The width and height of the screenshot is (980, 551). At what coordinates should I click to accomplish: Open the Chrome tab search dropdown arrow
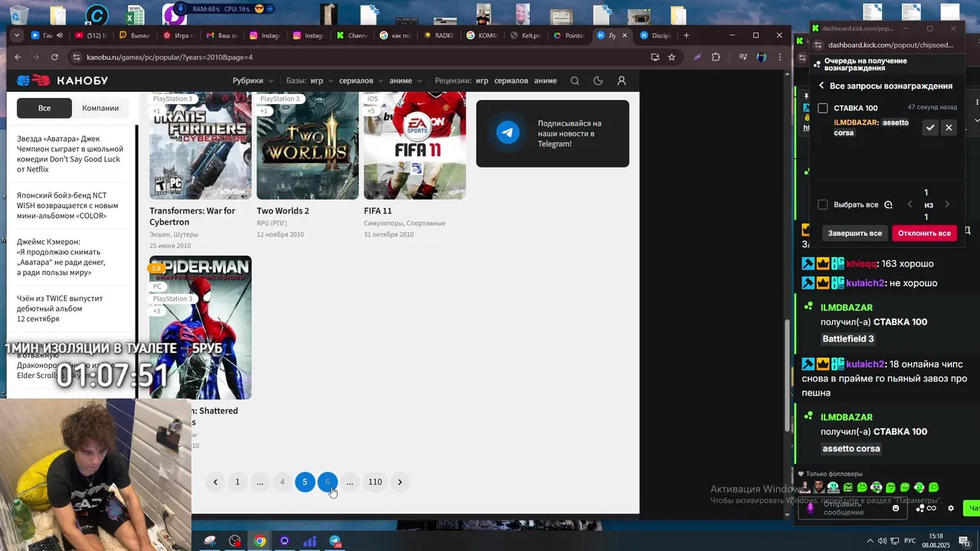pos(18,35)
